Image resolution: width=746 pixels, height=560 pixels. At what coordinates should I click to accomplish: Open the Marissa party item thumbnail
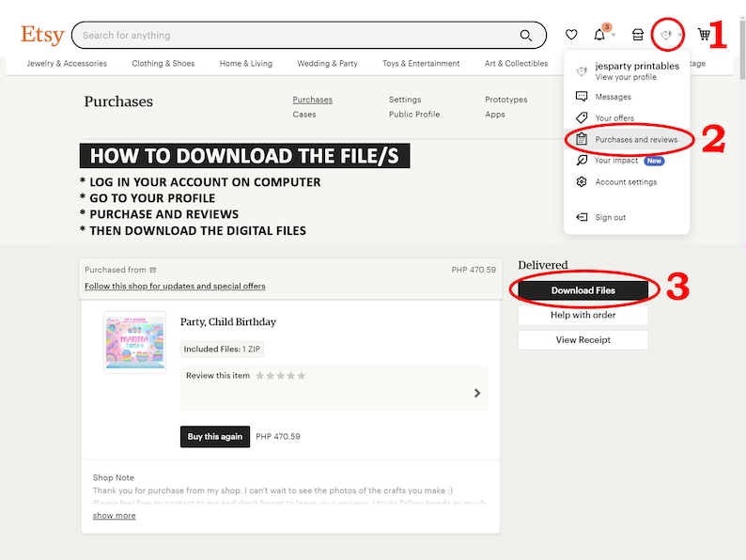pos(134,342)
